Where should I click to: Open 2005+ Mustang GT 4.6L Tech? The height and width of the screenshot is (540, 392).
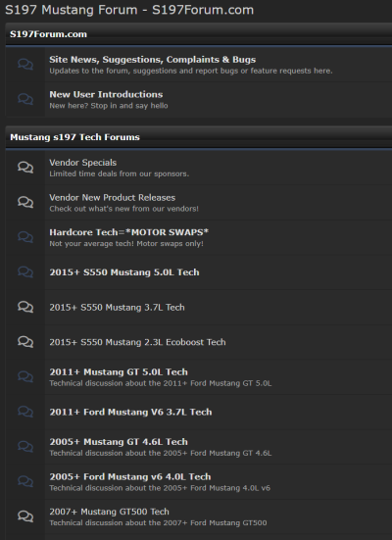point(119,442)
